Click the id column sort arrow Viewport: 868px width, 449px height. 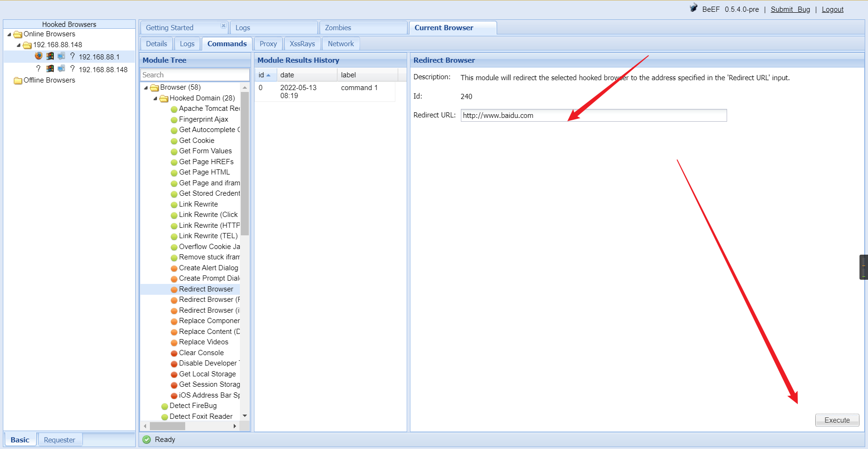[x=268, y=75]
